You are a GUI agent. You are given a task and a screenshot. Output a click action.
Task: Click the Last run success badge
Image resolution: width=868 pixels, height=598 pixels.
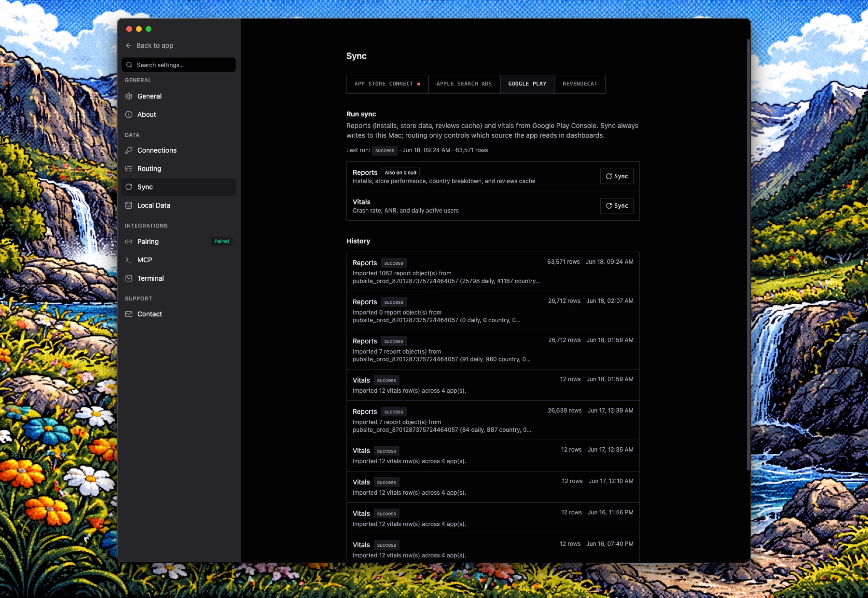(384, 150)
